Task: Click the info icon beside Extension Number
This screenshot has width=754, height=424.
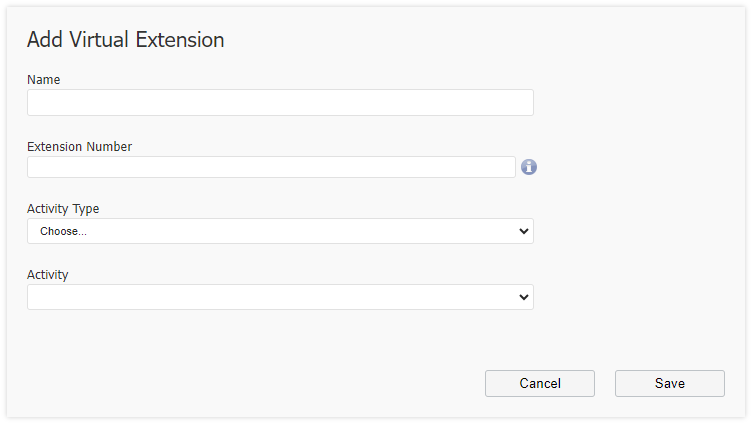Action: tap(529, 167)
